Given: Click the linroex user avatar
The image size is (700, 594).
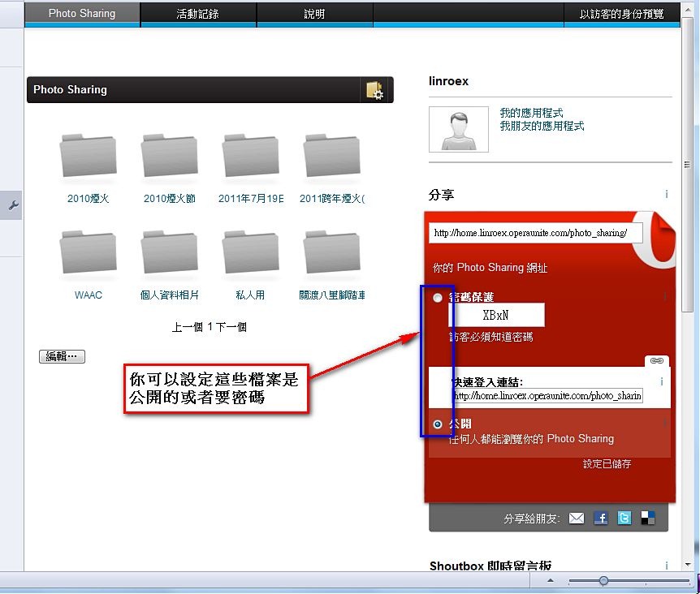Looking at the screenshot, I should (x=459, y=129).
